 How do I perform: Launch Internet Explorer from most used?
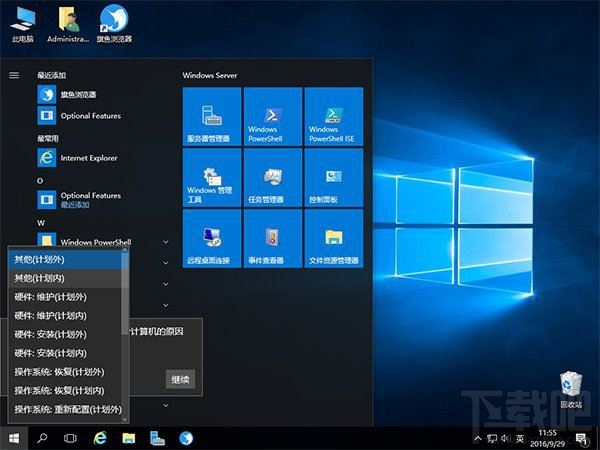click(x=103, y=158)
